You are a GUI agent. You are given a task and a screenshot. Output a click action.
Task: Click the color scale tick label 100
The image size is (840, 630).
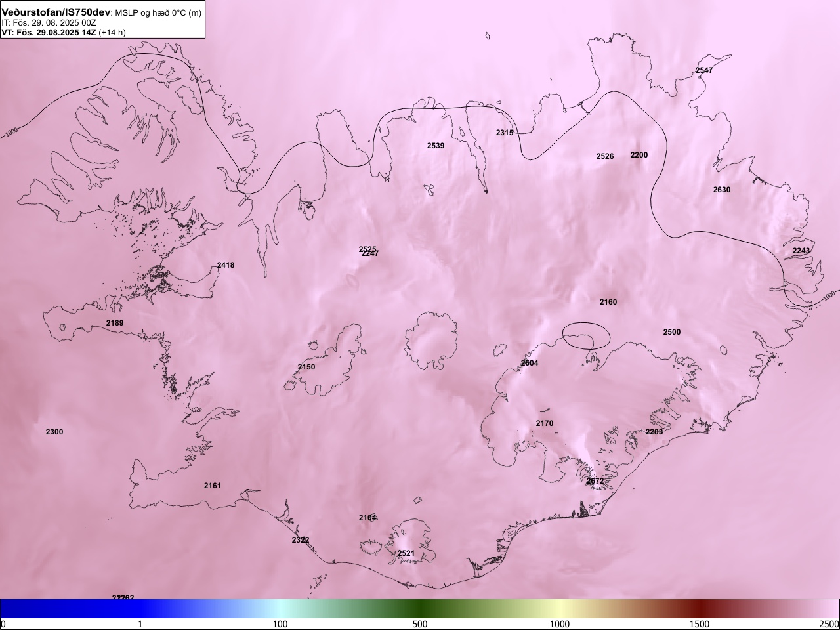(280, 623)
